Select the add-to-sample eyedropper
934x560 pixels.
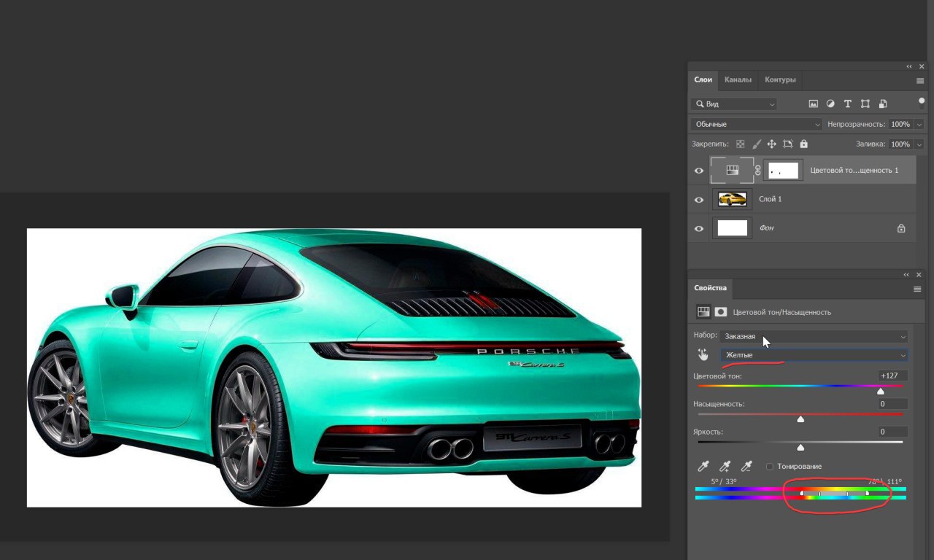tap(725, 466)
